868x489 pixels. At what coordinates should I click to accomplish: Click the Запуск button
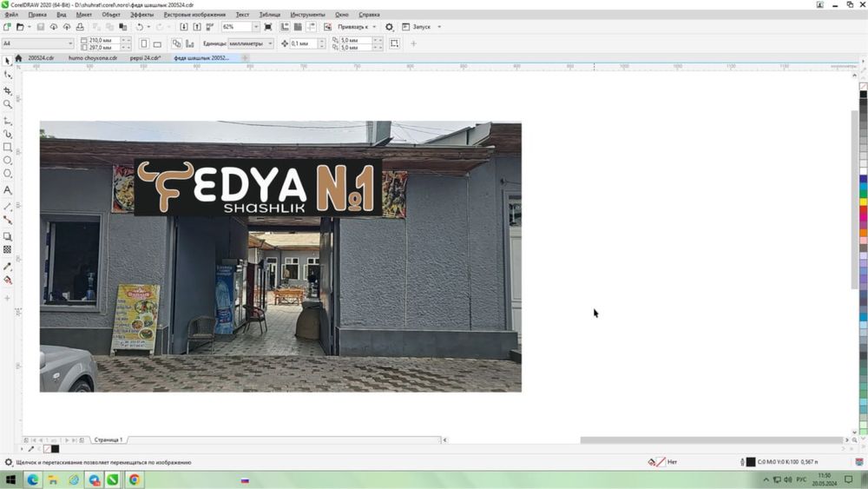(421, 27)
